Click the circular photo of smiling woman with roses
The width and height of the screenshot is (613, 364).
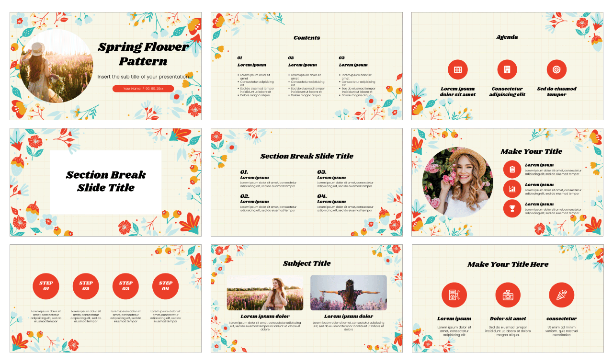point(457,182)
